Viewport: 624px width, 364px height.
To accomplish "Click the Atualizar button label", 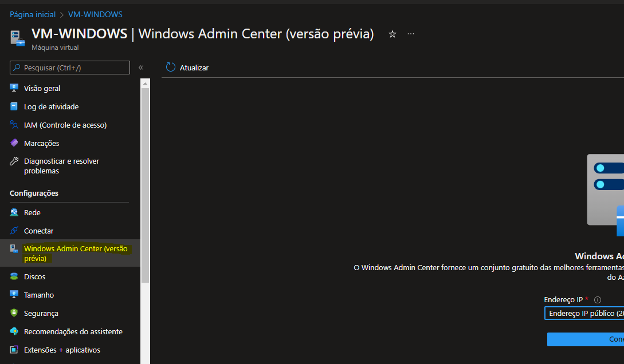I will 194,68.
